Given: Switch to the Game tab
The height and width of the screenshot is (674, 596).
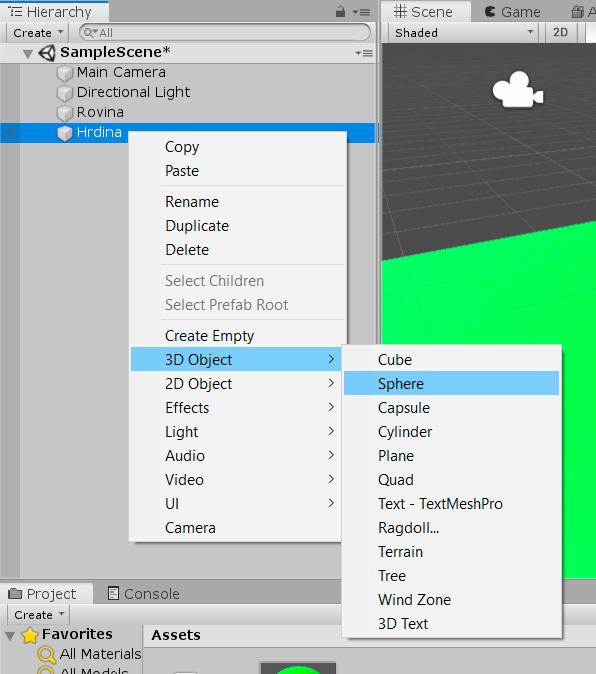Looking at the screenshot, I should click(513, 12).
